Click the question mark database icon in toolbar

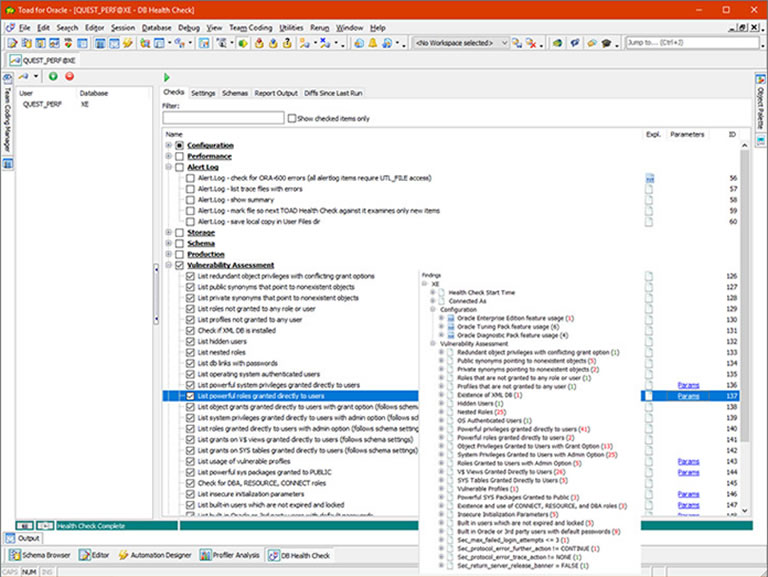(x=287, y=43)
